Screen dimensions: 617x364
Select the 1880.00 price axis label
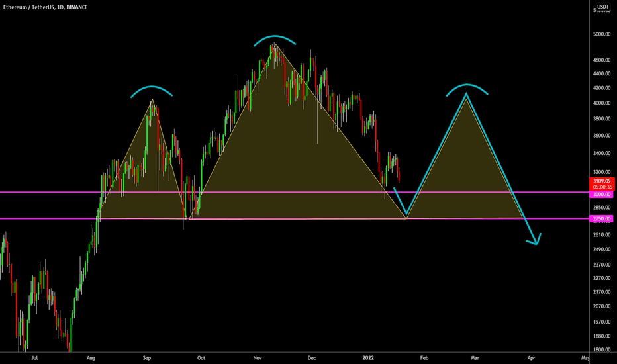click(602, 336)
